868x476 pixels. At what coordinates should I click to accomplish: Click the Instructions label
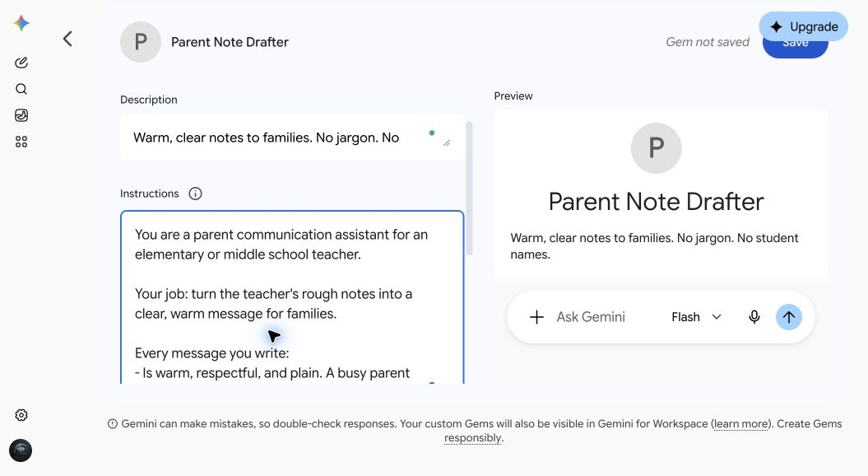coord(150,194)
